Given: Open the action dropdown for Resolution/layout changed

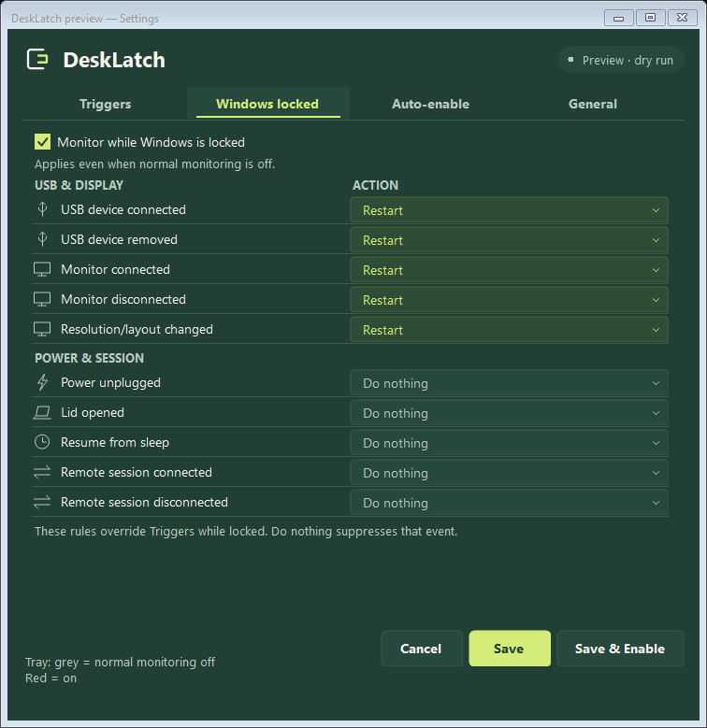Looking at the screenshot, I should point(509,330).
